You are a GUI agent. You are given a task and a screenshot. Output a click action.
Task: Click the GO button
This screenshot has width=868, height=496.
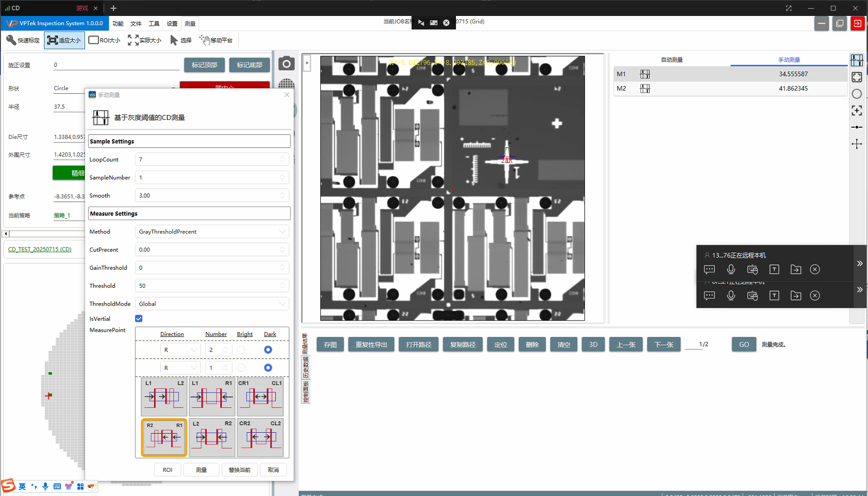(x=743, y=345)
